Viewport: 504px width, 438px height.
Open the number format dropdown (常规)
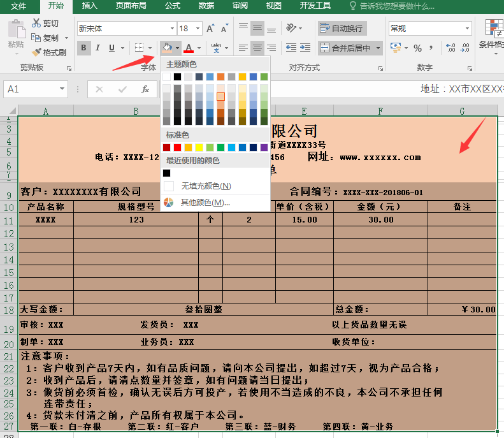click(x=467, y=28)
